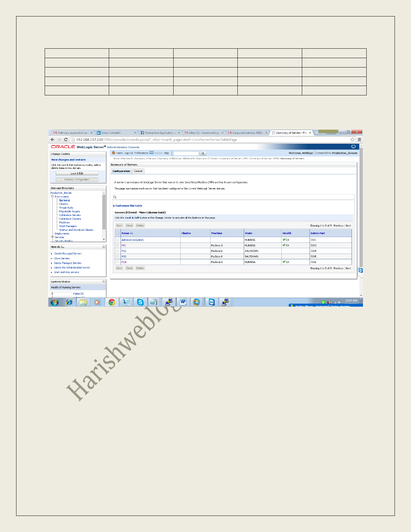Click the search magnifier button
This screenshot has height=532, width=411.
coord(203,153)
